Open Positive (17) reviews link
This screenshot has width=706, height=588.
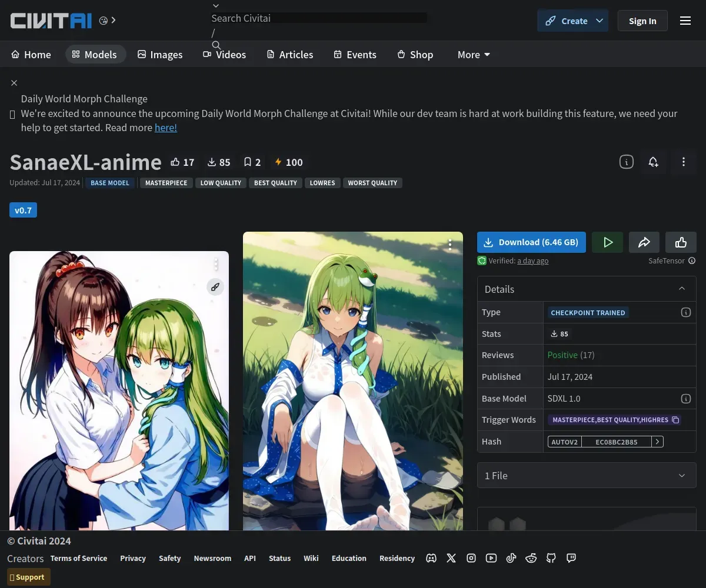pos(571,355)
